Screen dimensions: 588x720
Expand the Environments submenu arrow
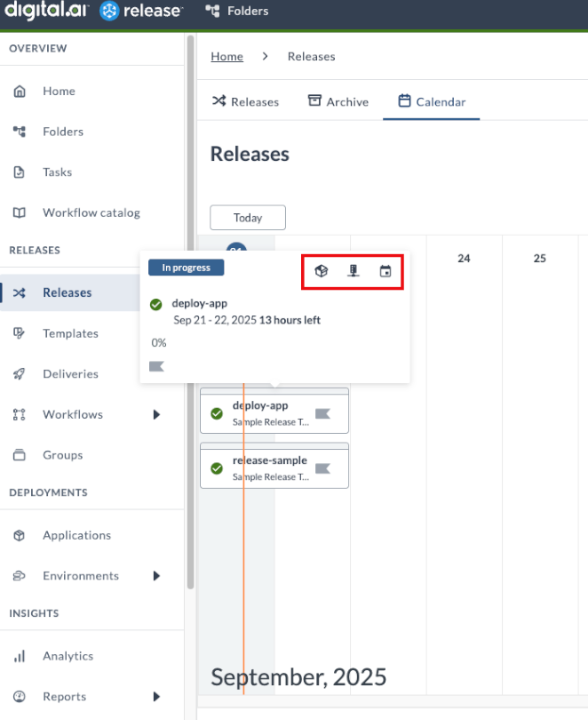156,576
